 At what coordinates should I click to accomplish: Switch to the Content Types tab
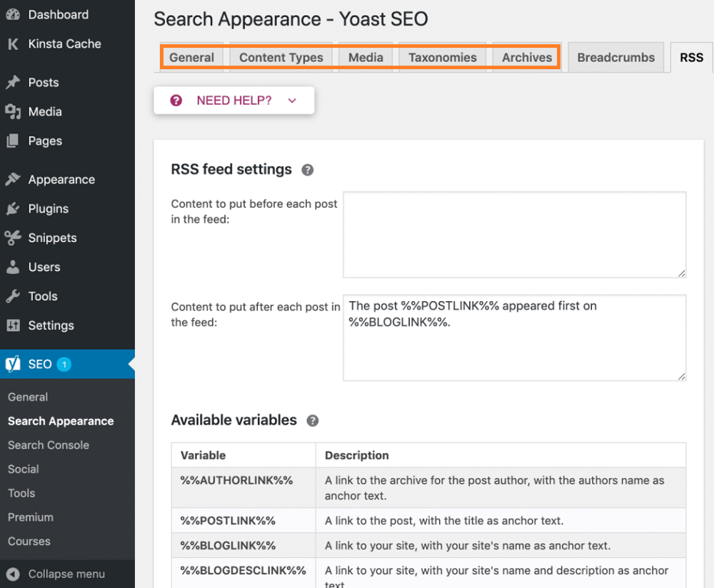tap(281, 57)
